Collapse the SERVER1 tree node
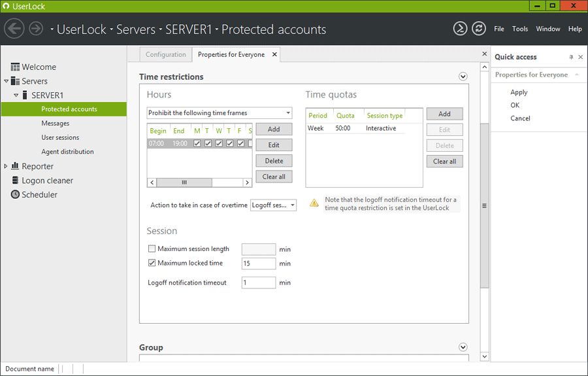The width and height of the screenshot is (588, 376). point(16,95)
